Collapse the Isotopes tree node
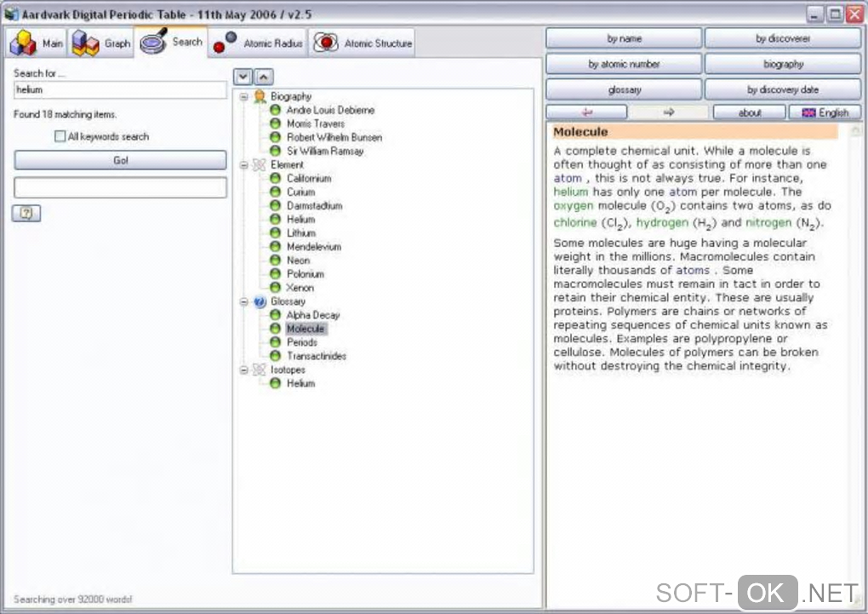Image resolution: width=868 pixels, height=614 pixels. (243, 370)
